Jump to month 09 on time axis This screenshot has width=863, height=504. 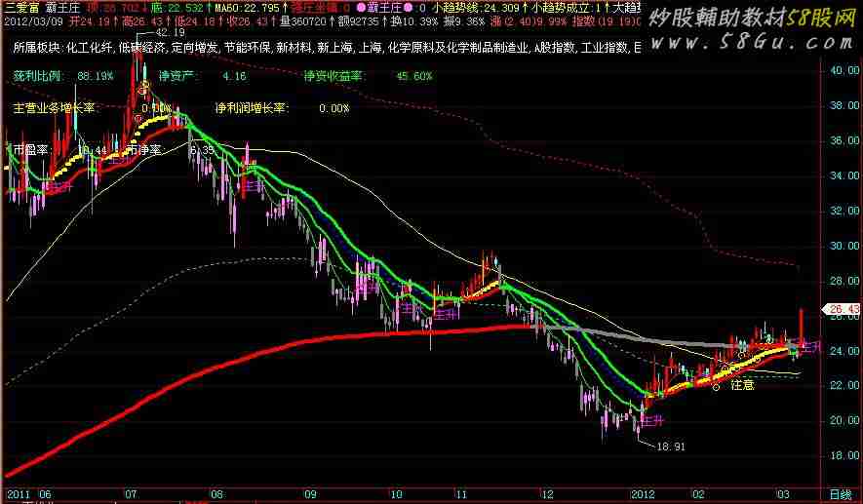(x=311, y=494)
